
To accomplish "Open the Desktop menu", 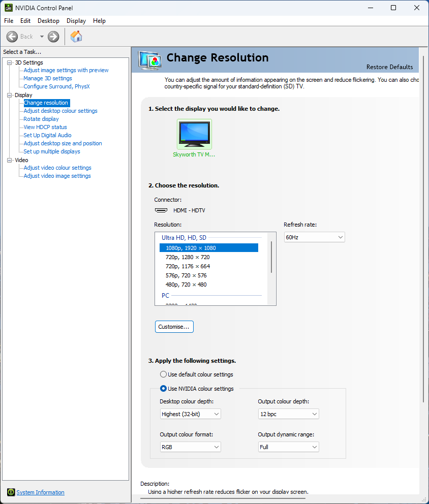I will pyautogui.click(x=49, y=20).
